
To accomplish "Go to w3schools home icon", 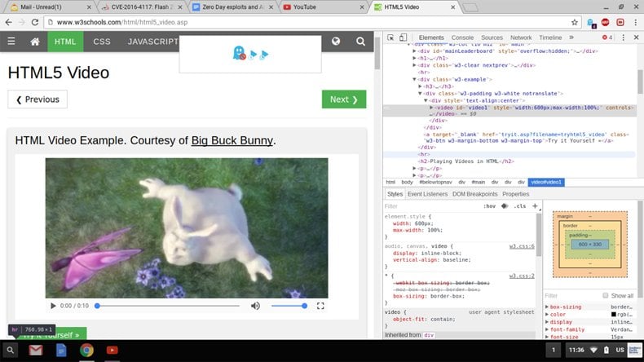I will coord(35,42).
